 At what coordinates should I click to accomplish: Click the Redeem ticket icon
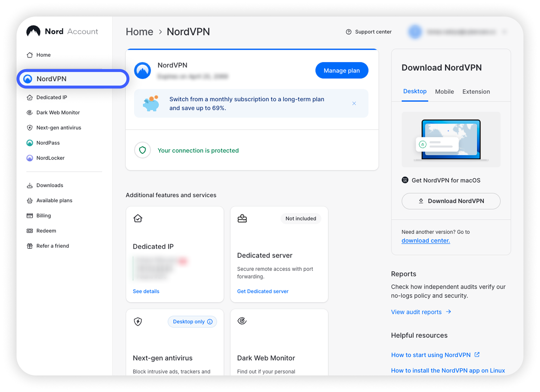click(30, 231)
